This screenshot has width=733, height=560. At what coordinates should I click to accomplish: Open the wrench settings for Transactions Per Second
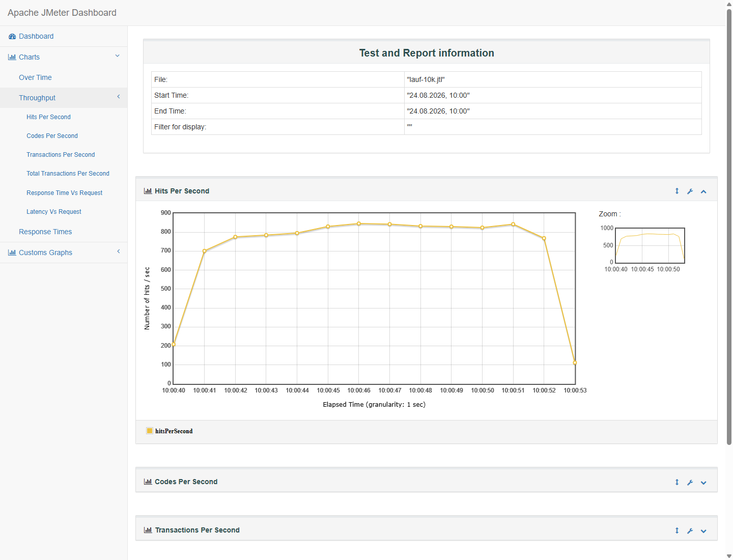690,531
